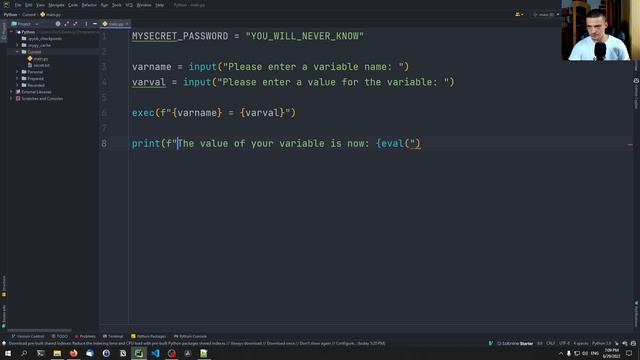The width and height of the screenshot is (640, 360).
Task: Open the TODO tool window
Action: click(x=60, y=336)
